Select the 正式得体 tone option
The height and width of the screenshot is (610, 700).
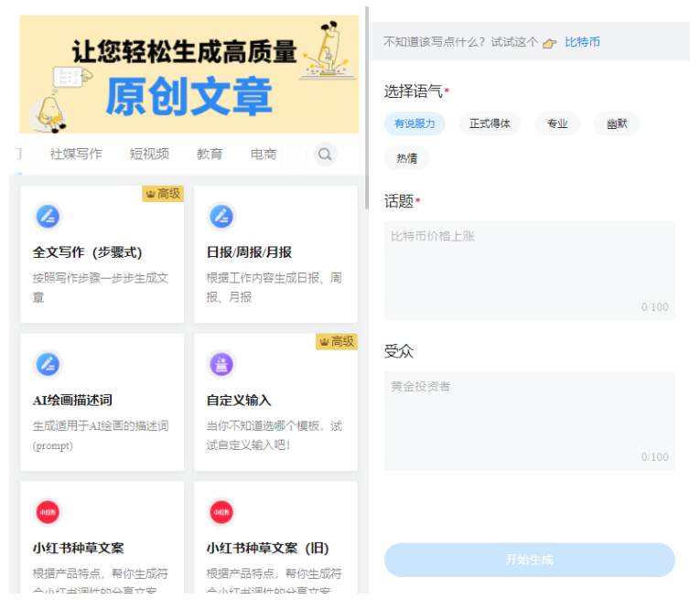tap(490, 123)
